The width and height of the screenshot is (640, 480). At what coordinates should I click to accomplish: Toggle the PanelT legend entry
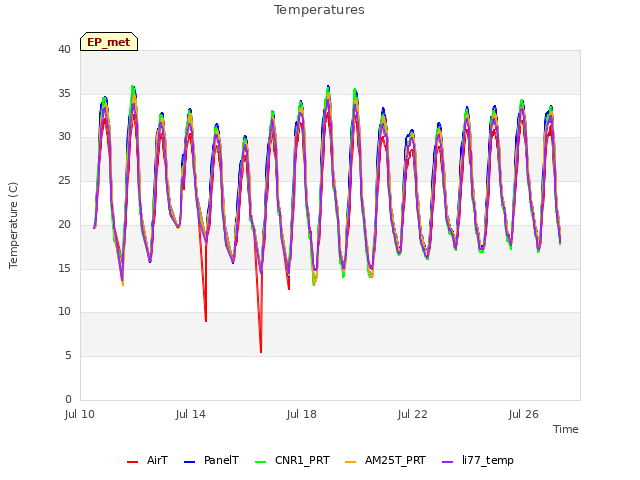pos(211,460)
